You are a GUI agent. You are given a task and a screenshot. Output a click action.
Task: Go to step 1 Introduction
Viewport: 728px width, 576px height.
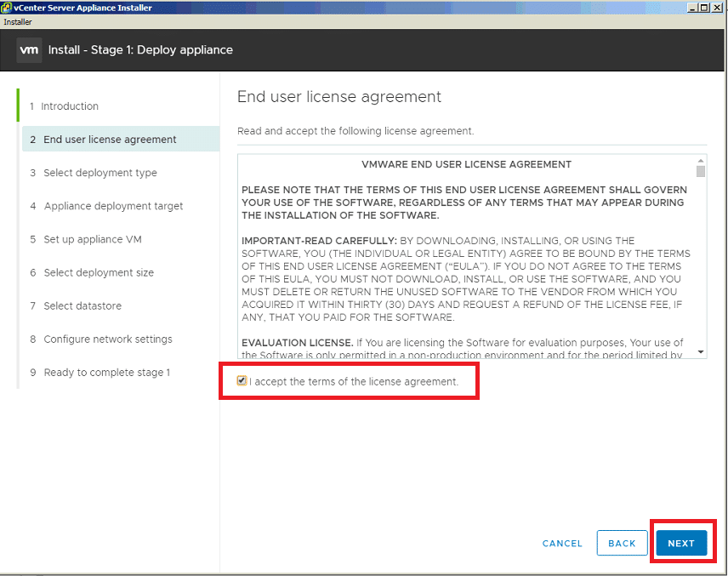64,106
